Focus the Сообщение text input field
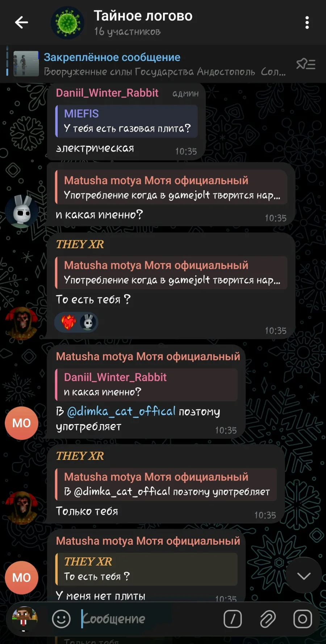The height and width of the screenshot is (644, 326). [149, 619]
